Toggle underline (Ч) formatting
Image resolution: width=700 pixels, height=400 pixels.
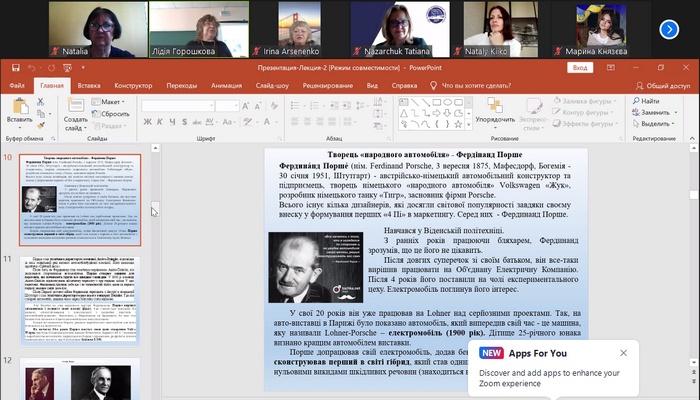(171, 123)
